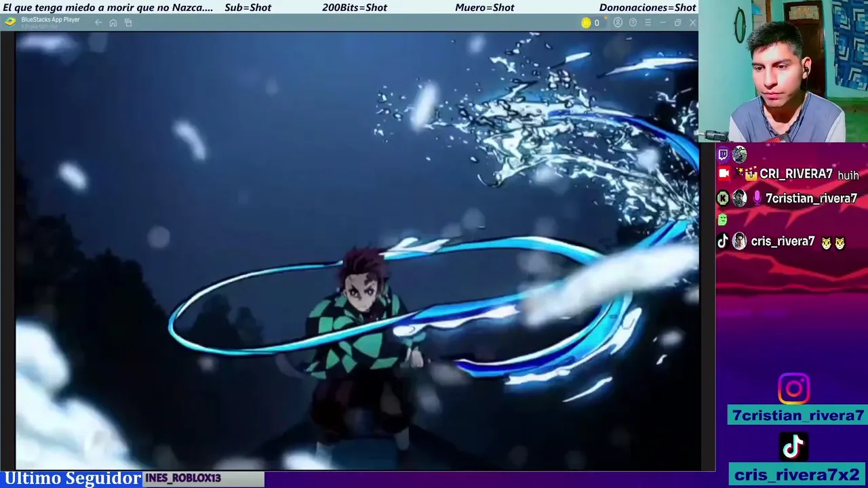Click the 'Ultimo Seguidor' label
Screen dimensions: 868x488
73,479
